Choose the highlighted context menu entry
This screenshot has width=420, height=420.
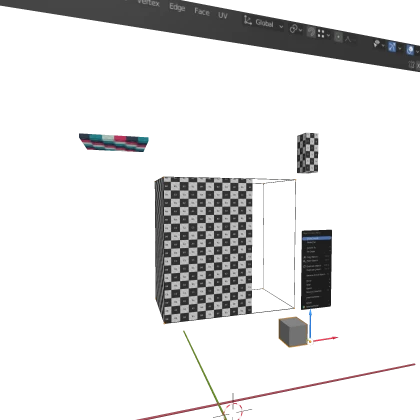[x=317, y=238]
